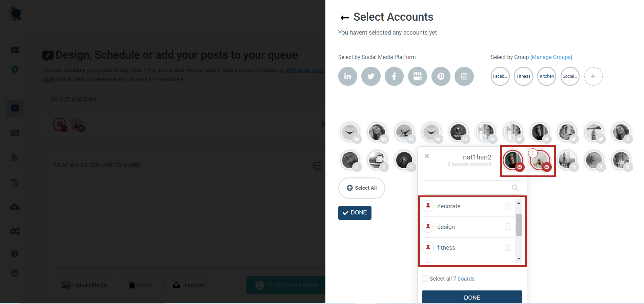
Task: Filter accounts by Pinterest platform
Action: 441,76
